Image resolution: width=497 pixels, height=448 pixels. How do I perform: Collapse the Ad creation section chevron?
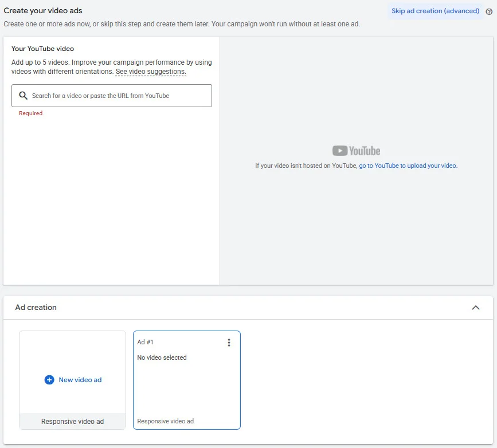(x=475, y=308)
